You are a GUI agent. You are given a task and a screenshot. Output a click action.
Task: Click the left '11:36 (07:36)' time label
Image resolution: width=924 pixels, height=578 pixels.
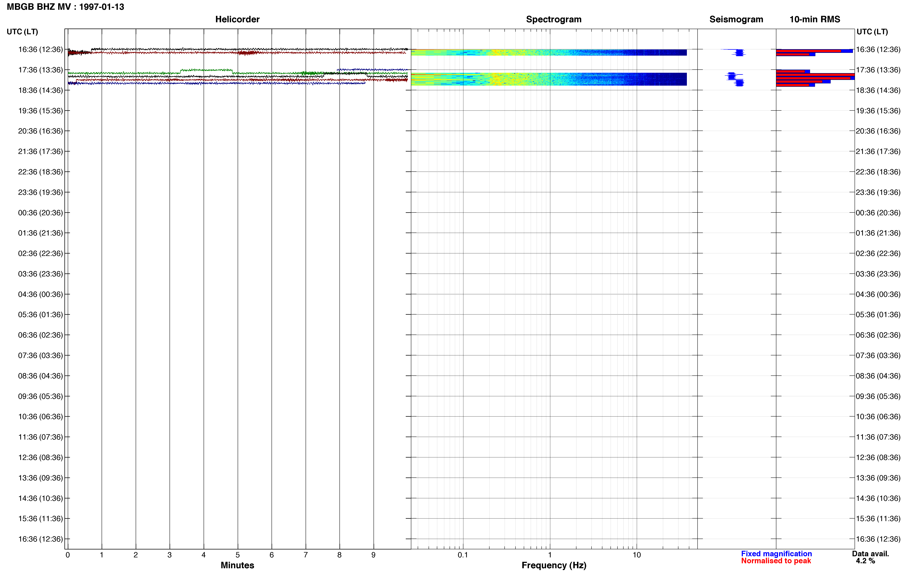point(41,437)
